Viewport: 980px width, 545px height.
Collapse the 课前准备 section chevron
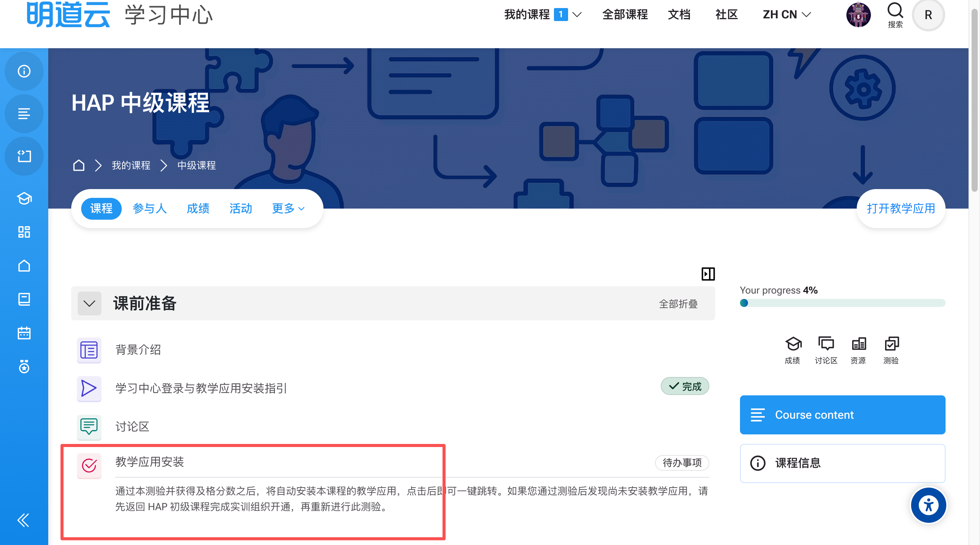(90, 304)
